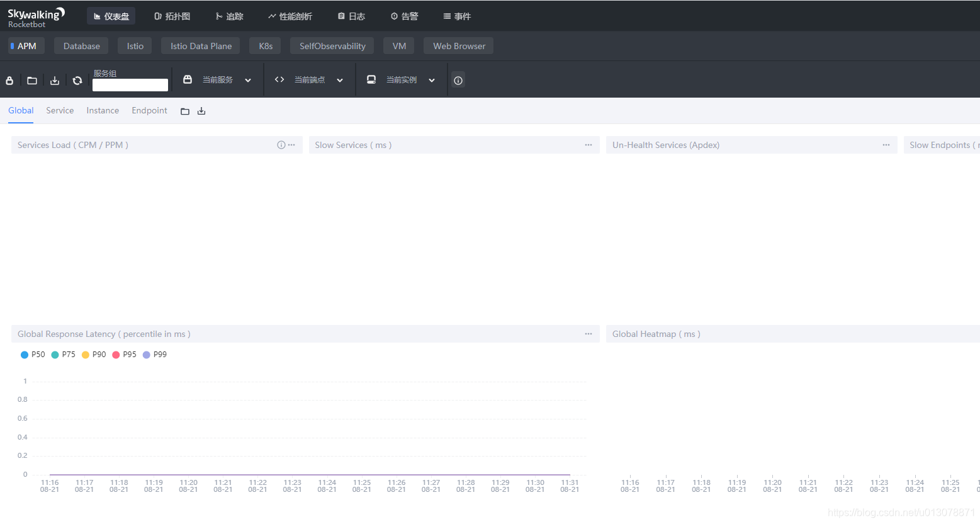Click the 当前端点 code brackets icon
This screenshot has height=524, width=980.
(279, 79)
